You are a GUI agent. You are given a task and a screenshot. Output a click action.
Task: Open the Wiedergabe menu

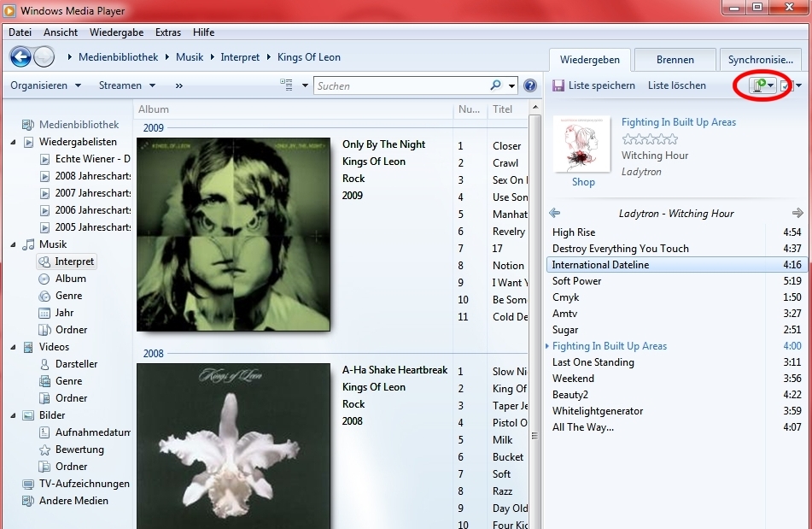(116, 32)
